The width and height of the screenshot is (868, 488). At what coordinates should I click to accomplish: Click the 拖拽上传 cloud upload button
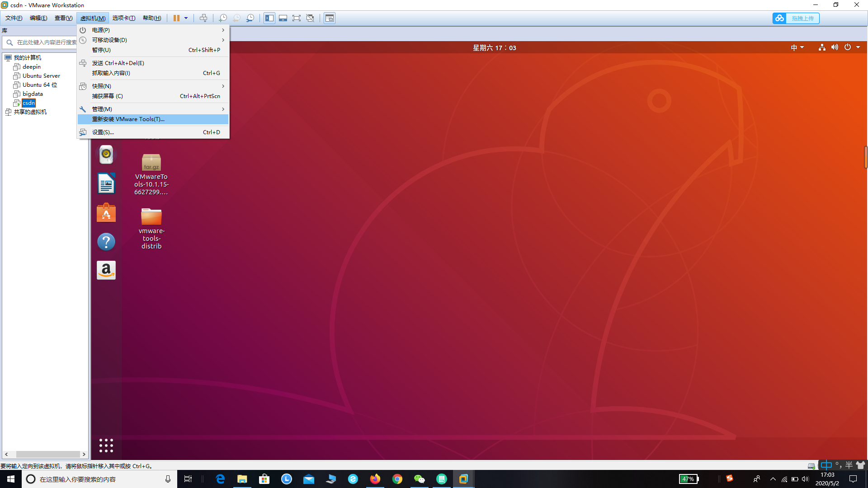tap(796, 18)
